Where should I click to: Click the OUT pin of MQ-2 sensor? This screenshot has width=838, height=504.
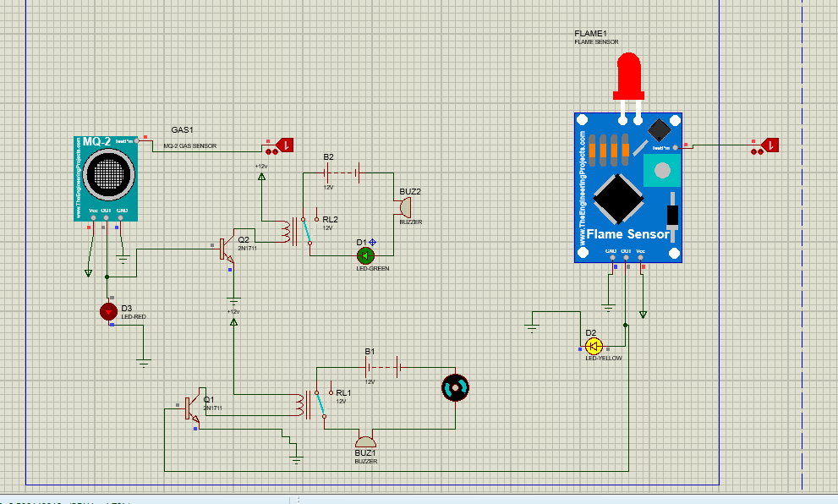(x=107, y=217)
